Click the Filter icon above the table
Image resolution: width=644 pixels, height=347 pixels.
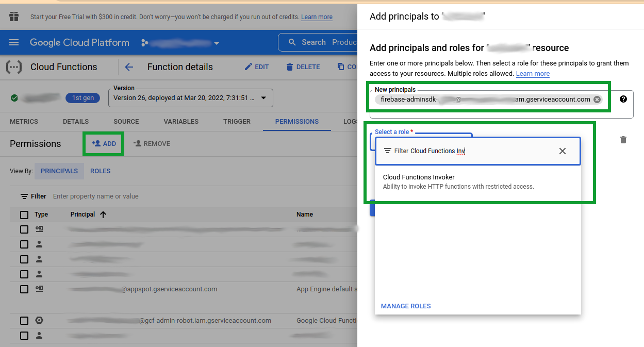(x=24, y=196)
